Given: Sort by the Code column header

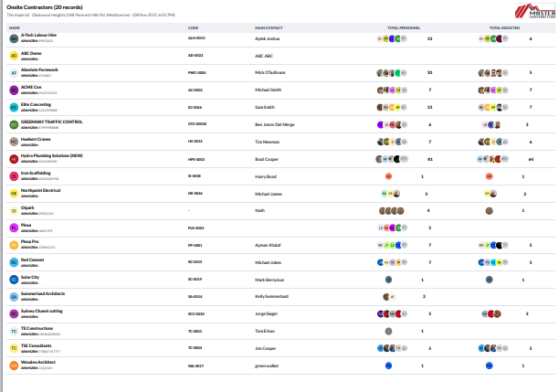Looking at the screenshot, I should pos(193,28).
